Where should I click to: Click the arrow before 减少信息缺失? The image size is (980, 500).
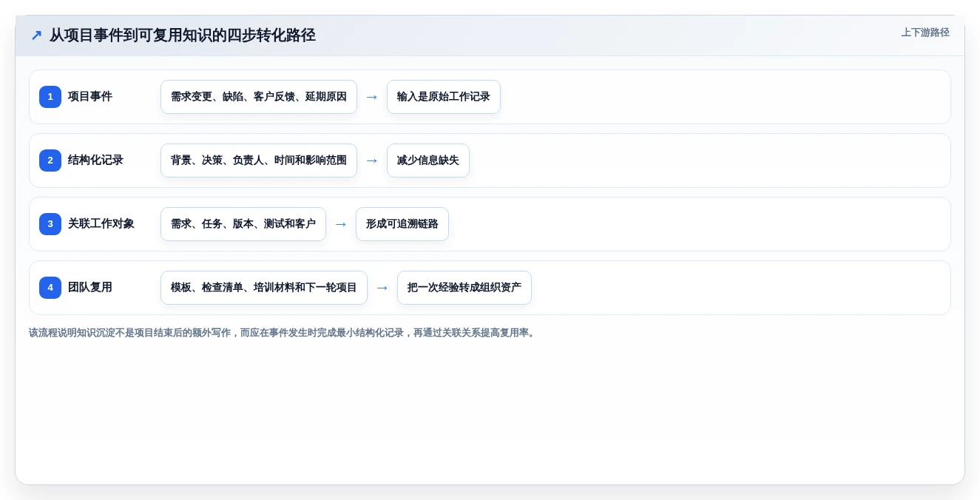[372, 161]
